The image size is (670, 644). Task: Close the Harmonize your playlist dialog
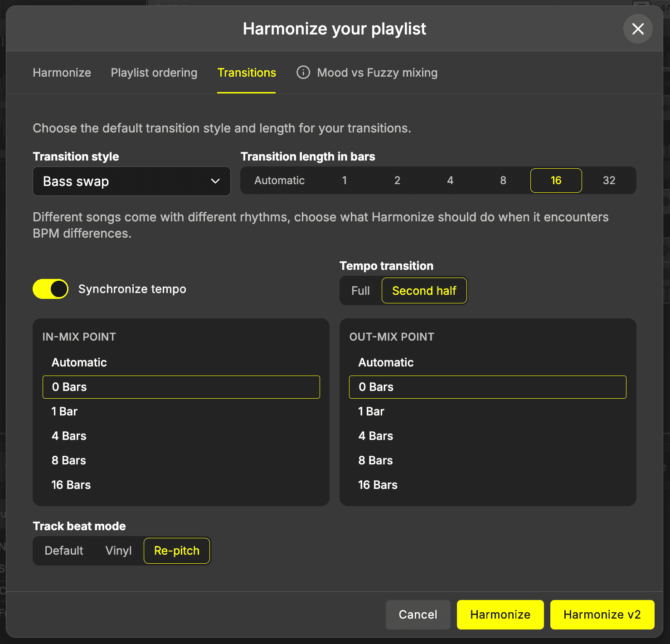click(637, 29)
